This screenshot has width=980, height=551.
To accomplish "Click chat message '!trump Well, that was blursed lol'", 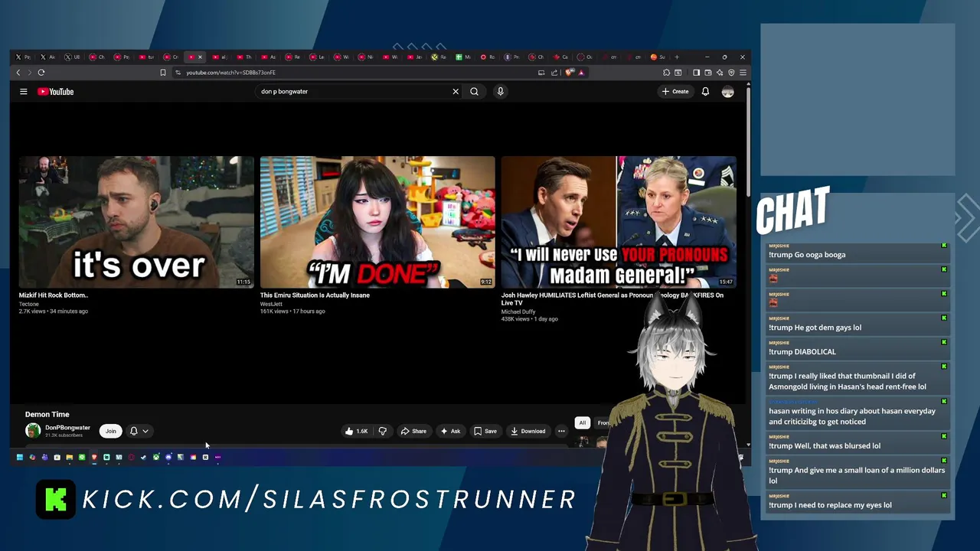I will 825,446.
